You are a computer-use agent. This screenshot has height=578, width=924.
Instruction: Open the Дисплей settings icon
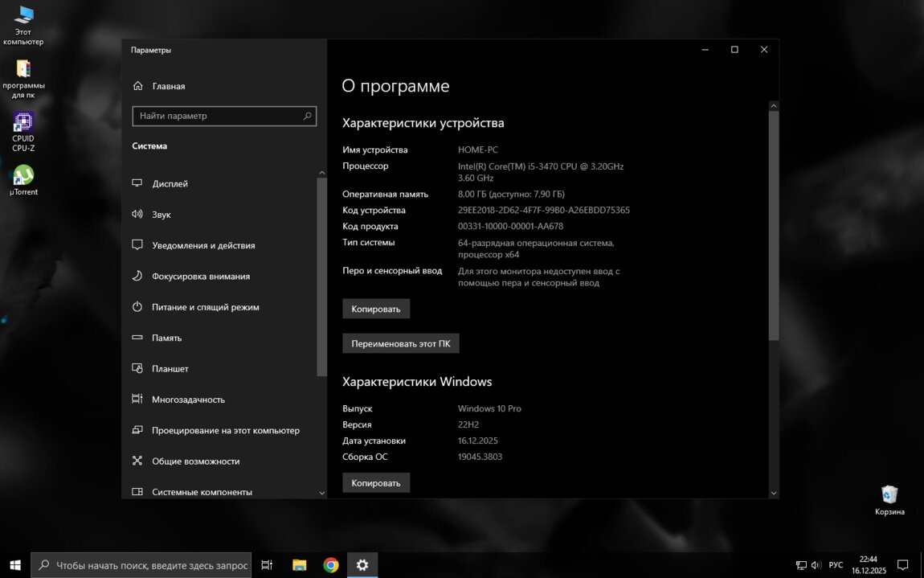click(x=137, y=184)
